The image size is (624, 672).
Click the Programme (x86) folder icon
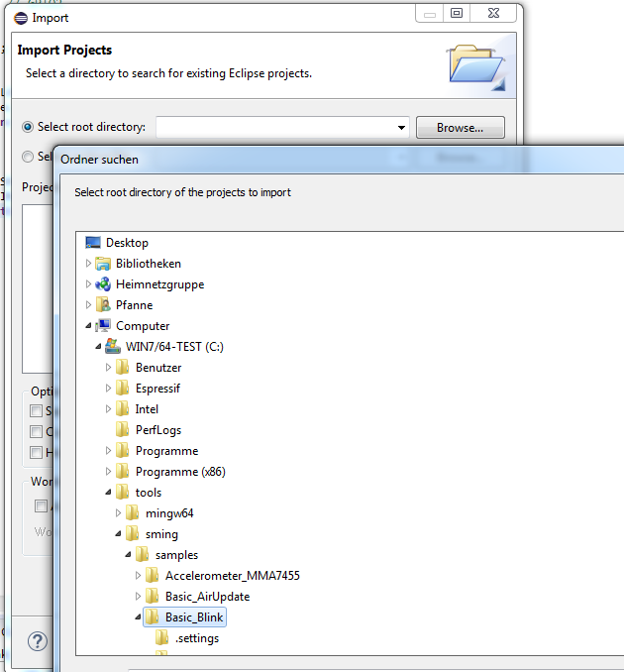point(123,472)
